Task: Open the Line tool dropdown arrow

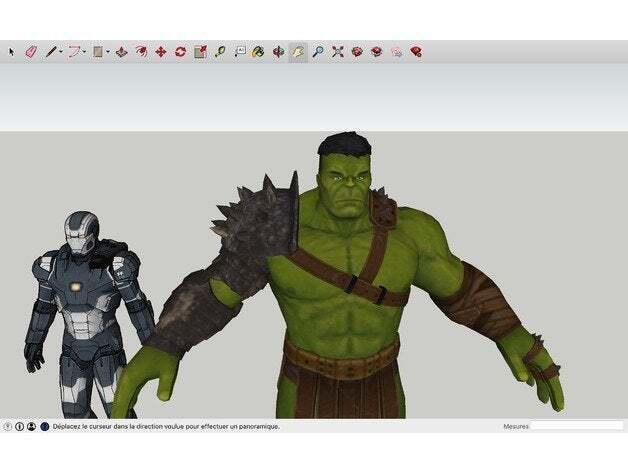Action: click(x=61, y=52)
